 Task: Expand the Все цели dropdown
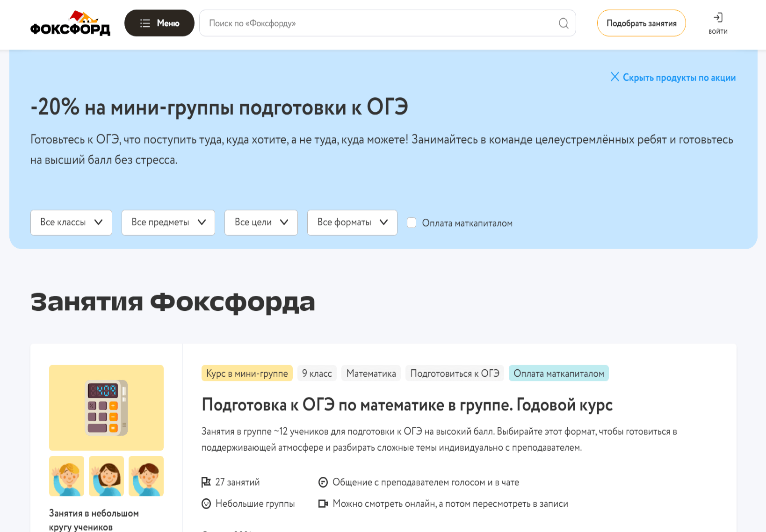[261, 223]
